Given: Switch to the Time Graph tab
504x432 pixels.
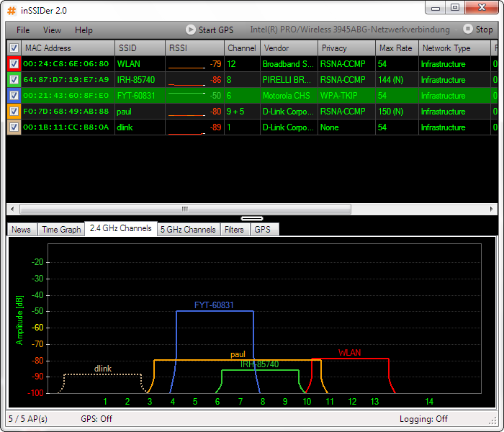Looking at the screenshot, I should coord(61,230).
